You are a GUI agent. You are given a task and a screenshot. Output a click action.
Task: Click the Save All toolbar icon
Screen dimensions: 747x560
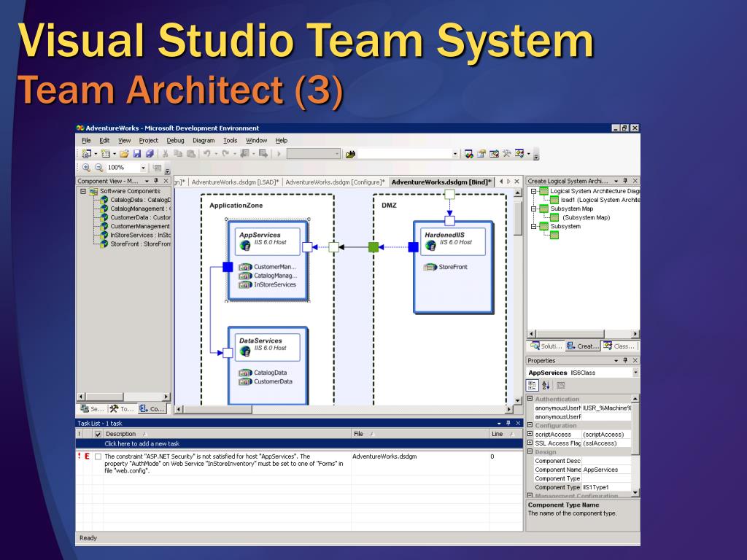click(150, 154)
